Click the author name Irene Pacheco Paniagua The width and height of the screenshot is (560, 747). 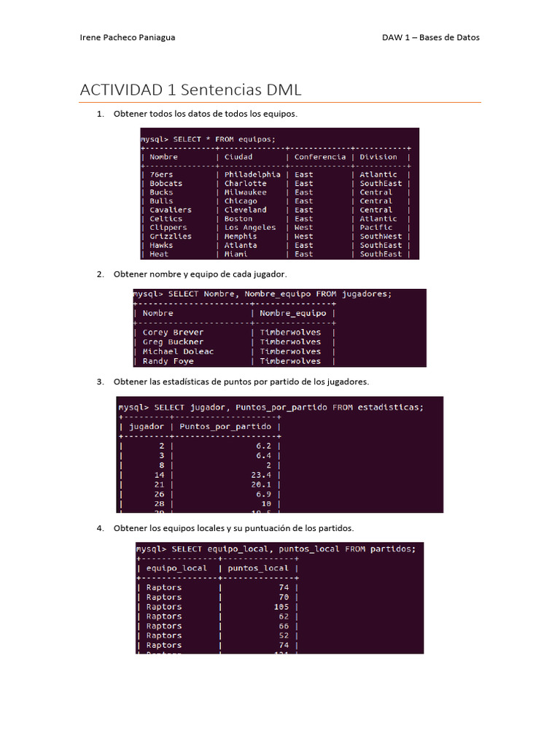tap(127, 37)
